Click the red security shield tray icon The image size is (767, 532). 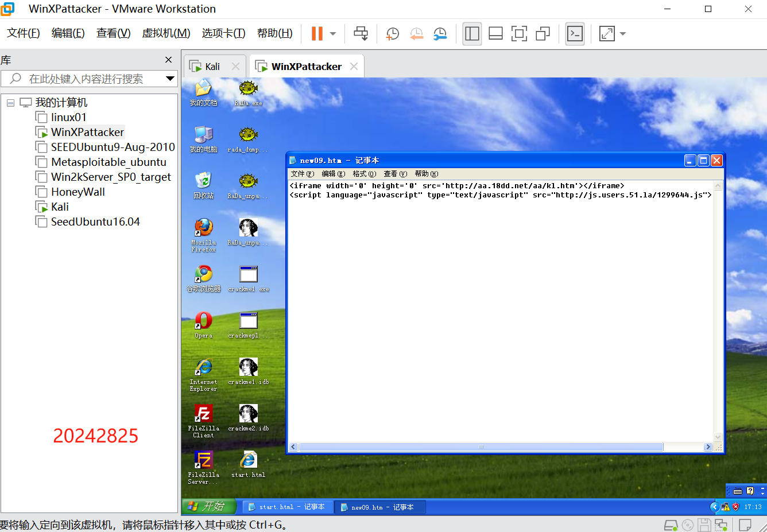pyautogui.click(x=736, y=507)
